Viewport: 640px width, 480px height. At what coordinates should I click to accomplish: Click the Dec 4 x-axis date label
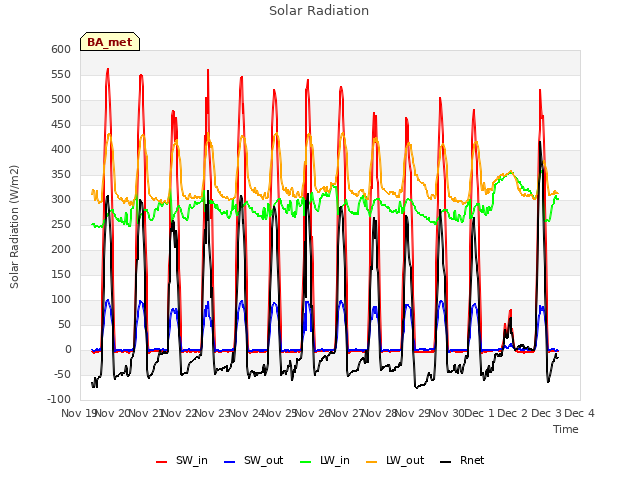pyautogui.click(x=580, y=413)
